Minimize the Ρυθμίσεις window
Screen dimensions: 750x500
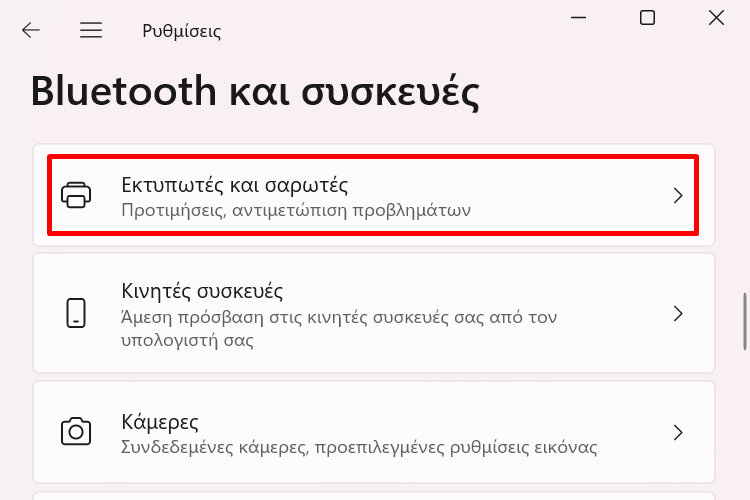(578, 18)
